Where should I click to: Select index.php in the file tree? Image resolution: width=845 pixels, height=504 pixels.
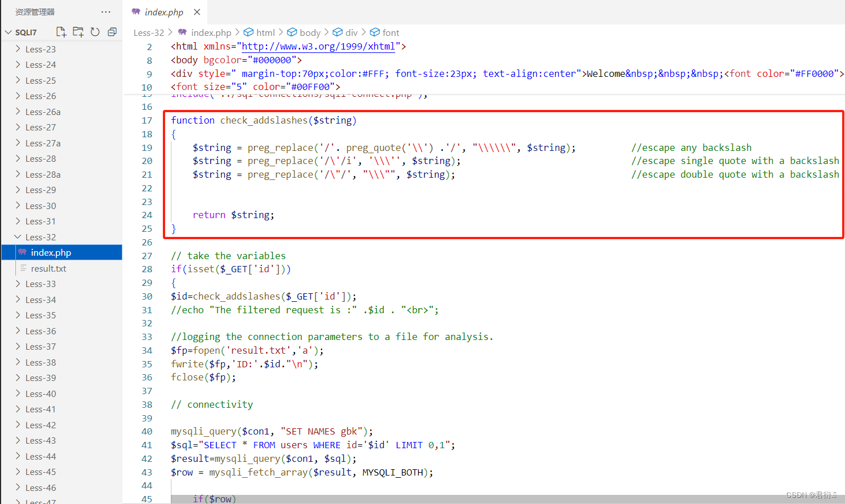tap(61, 252)
